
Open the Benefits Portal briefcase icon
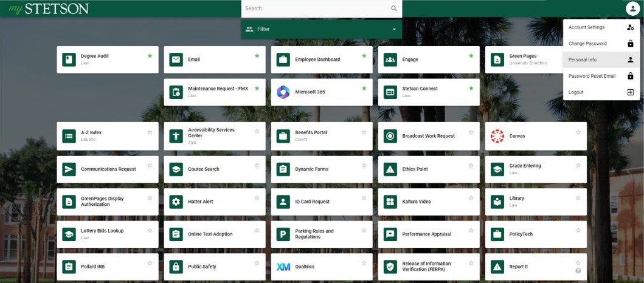283,136
